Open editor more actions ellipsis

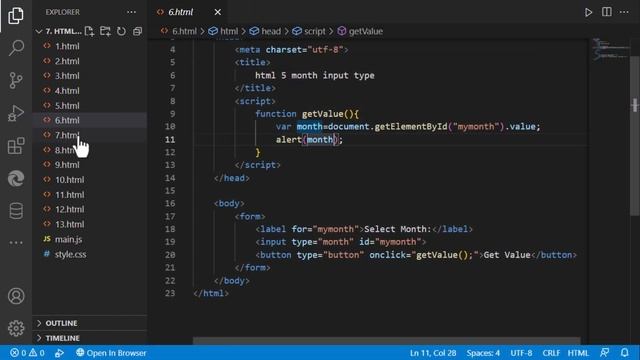pos(624,12)
